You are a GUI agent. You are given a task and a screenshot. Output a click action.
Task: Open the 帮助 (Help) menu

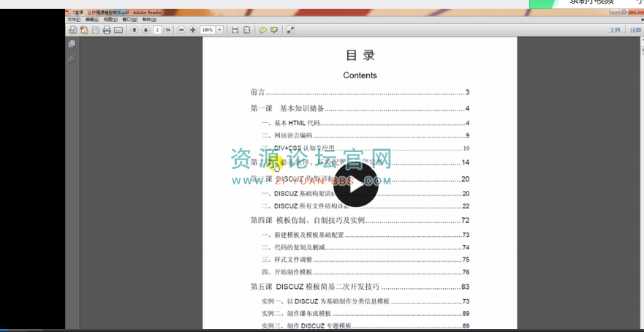point(150,19)
